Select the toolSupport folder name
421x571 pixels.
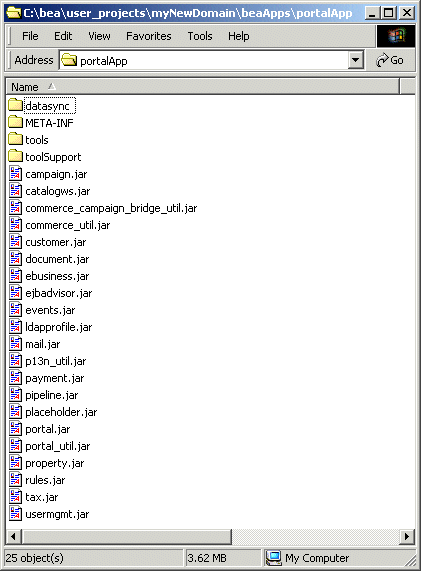pos(53,157)
